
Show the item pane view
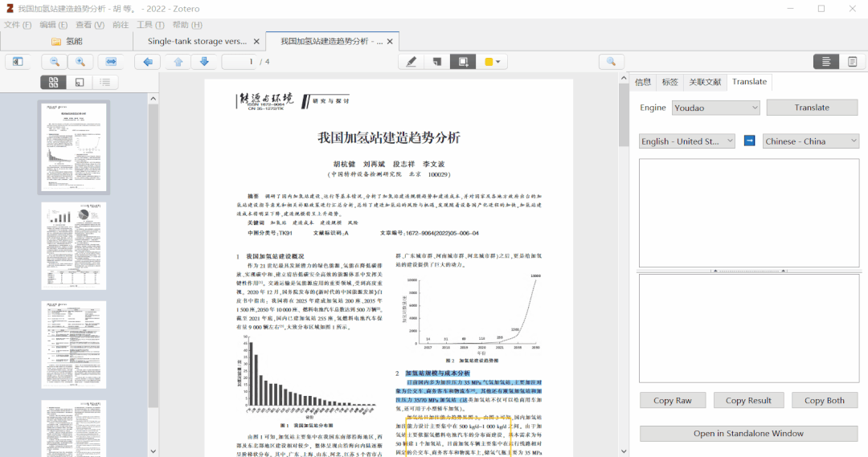826,61
